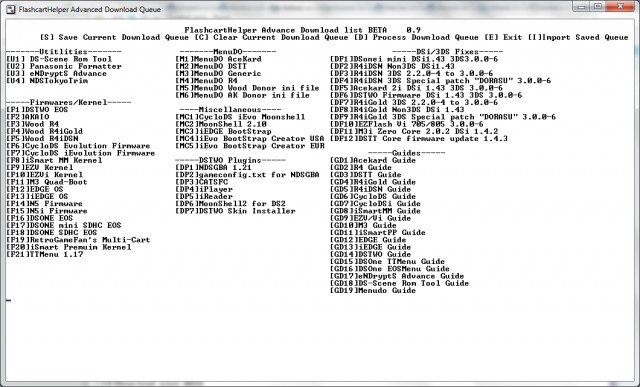Select [U3] eNDryptS Advance utility
Screen dimensions: 640x387
(56, 74)
